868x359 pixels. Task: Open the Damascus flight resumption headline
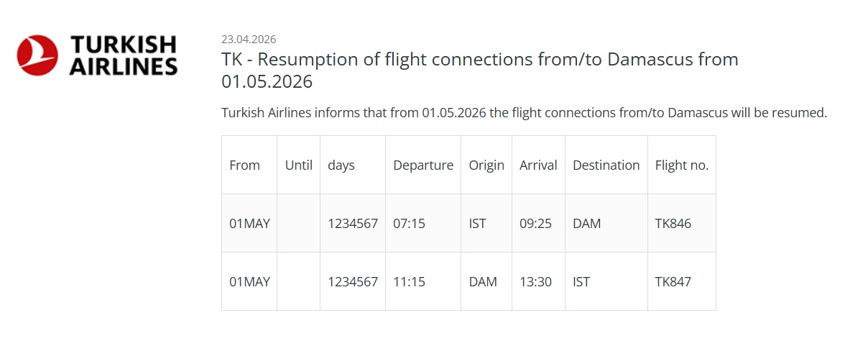pyautogui.click(x=479, y=70)
